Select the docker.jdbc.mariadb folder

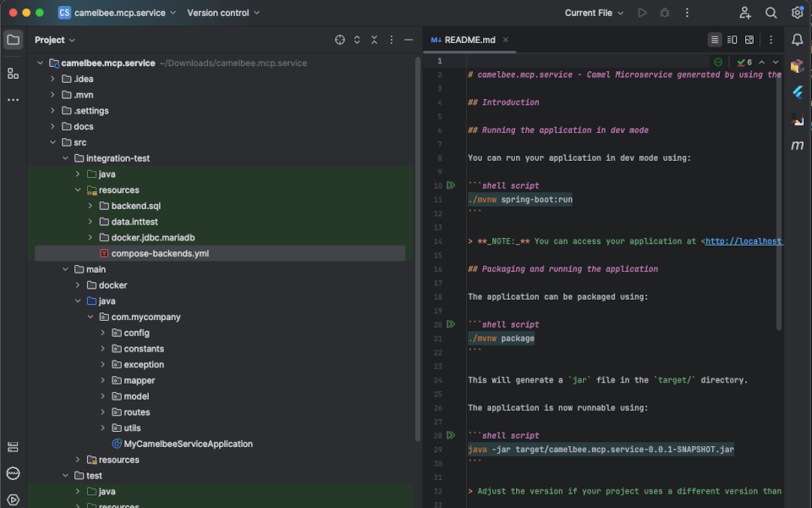tap(153, 237)
